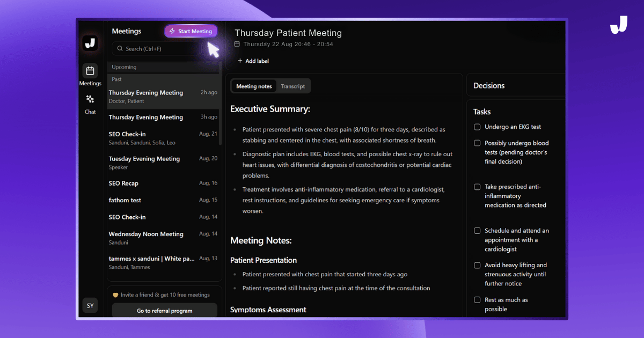Screen dimensions: 644x338
Task: Switch to the Transcript tab
Action: pyautogui.click(x=292, y=86)
